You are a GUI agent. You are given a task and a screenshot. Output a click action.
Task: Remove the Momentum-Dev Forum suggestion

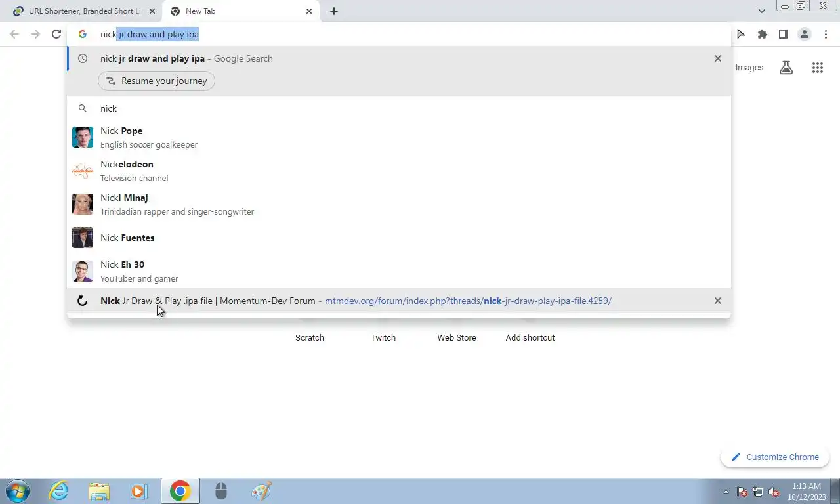pos(717,301)
